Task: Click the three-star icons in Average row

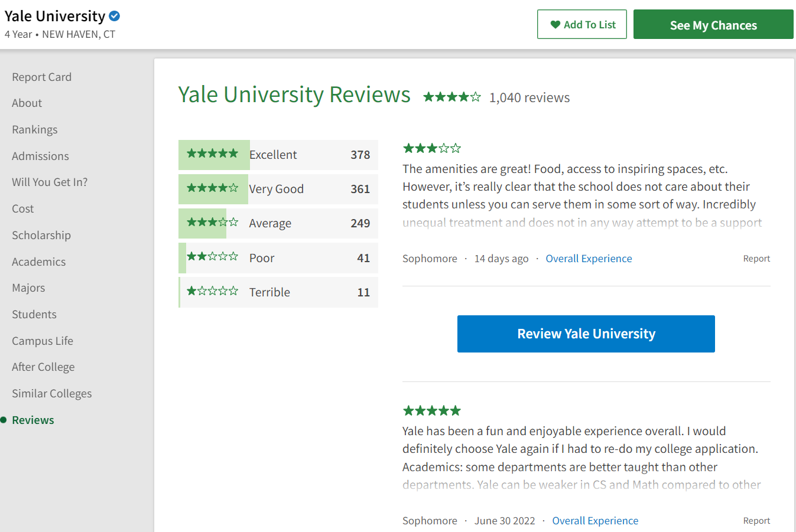Action: tap(213, 222)
